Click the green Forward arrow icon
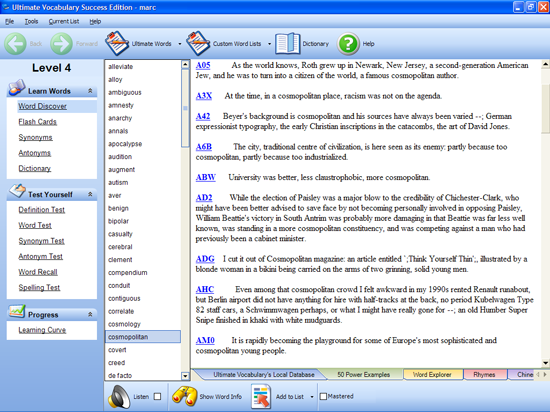 tap(61, 44)
